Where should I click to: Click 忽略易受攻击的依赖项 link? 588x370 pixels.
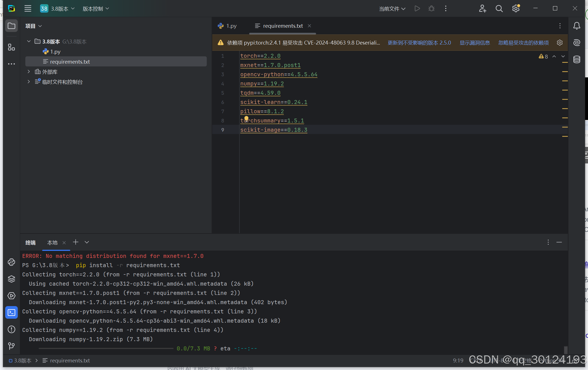pos(523,43)
